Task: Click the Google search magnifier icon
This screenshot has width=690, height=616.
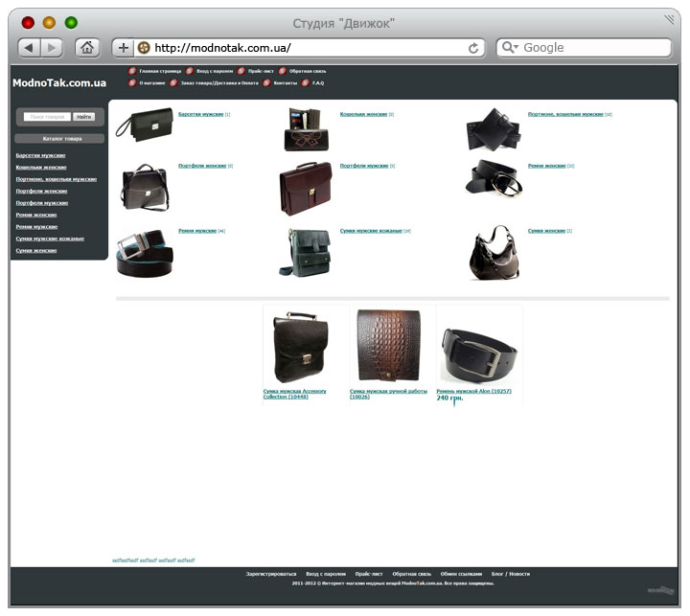Action: click(510, 47)
